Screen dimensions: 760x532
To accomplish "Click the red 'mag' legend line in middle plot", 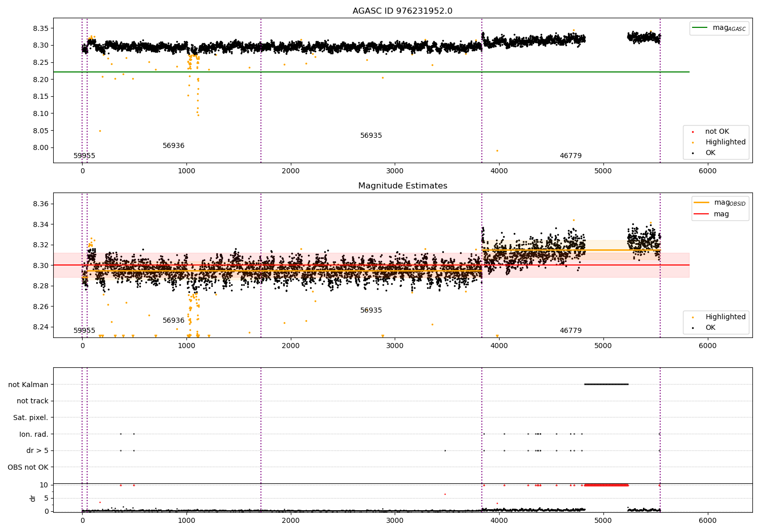I will coord(702,214).
